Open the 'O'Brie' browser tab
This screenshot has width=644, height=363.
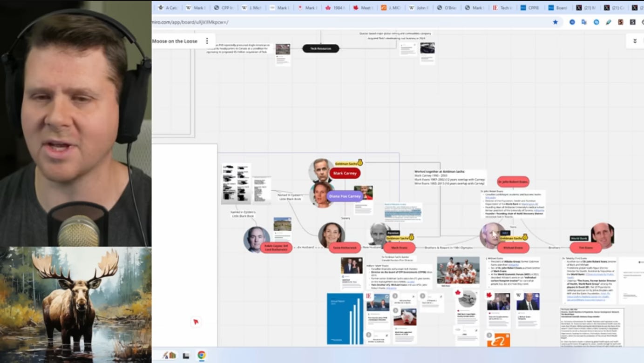tap(447, 8)
